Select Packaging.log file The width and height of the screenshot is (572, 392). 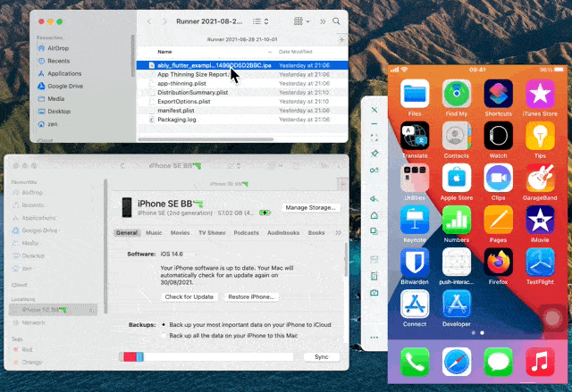(242, 120)
